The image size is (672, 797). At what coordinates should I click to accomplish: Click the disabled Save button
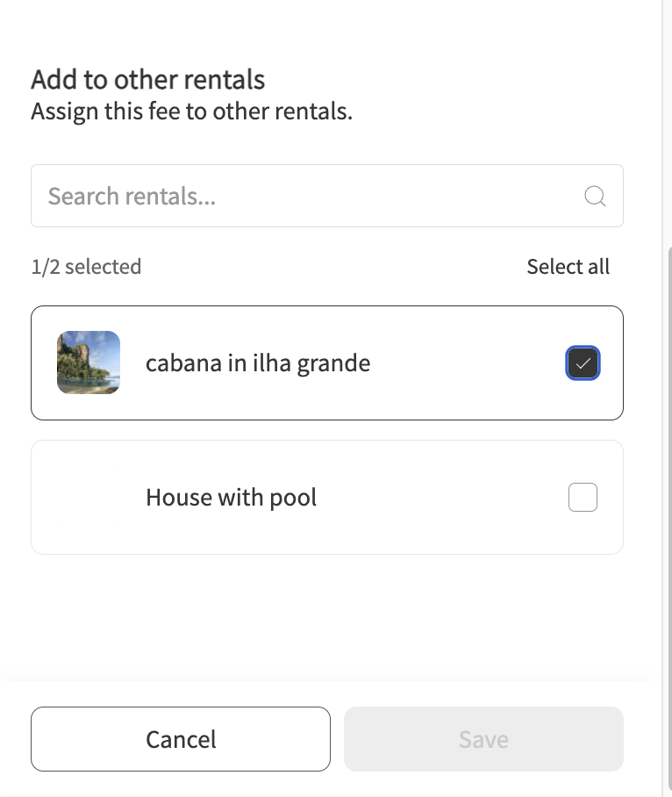[483, 739]
